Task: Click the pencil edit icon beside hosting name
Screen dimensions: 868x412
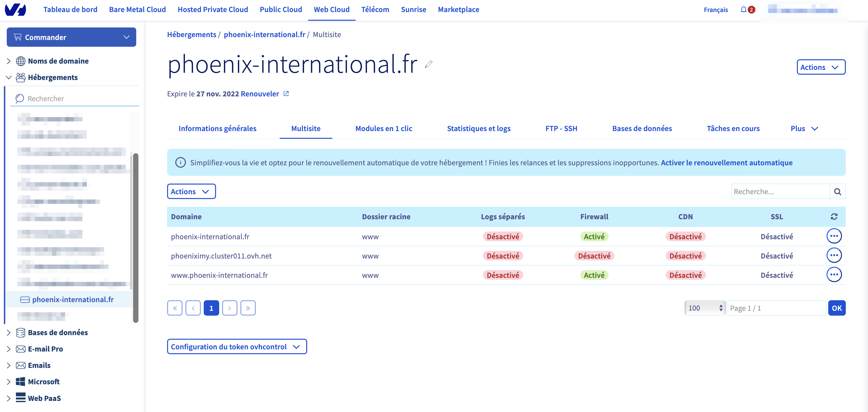Action: (x=429, y=64)
